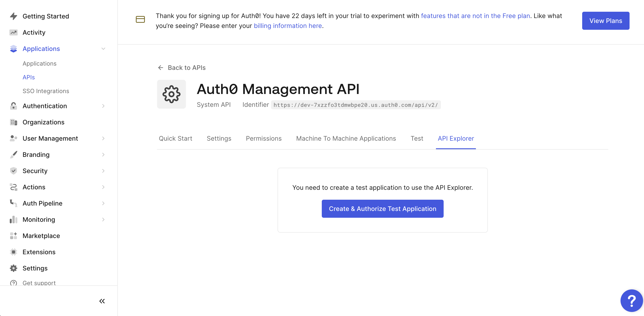Open Authentication via the lock icon

click(x=14, y=106)
